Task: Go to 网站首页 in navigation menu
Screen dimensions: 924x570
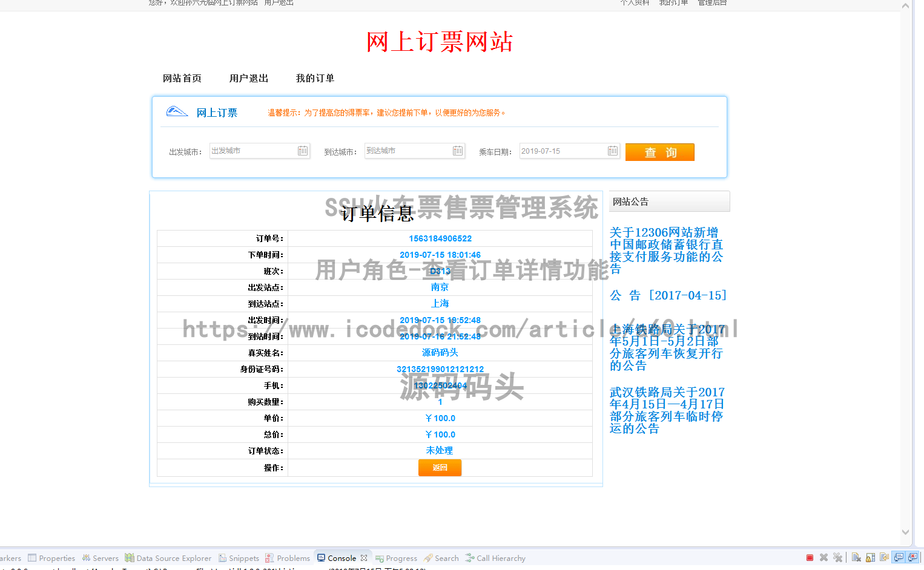Action: coord(182,78)
